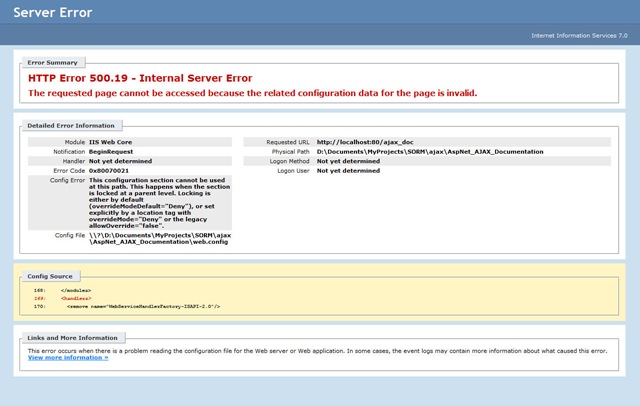Click the Logon Method value 'Not yet determined'
The width and height of the screenshot is (640, 406).
tap(348, 161)
